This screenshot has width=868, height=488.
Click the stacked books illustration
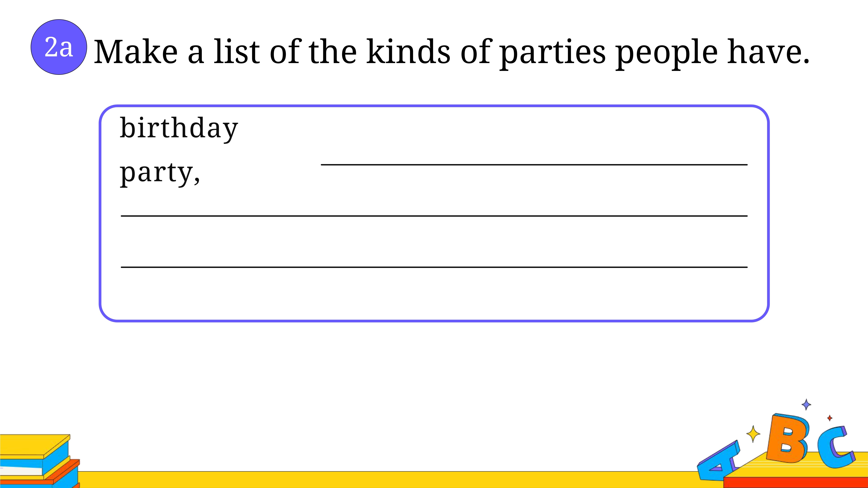tap(39, 461)
